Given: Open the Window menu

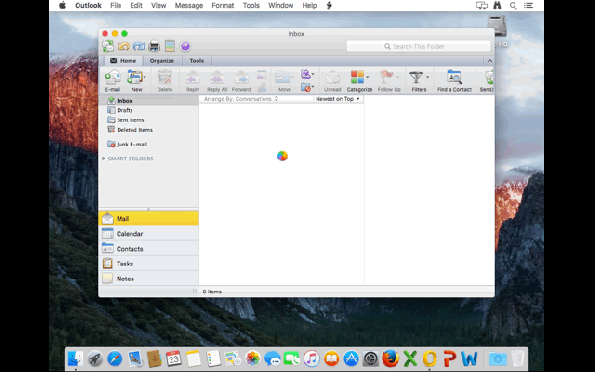Looking at the screenshot, I should click(281, 5).
